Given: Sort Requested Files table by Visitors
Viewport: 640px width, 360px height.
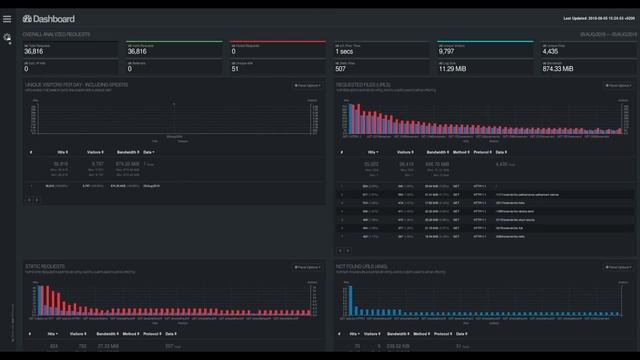Looking at the screenshot, I should (405, 152).
